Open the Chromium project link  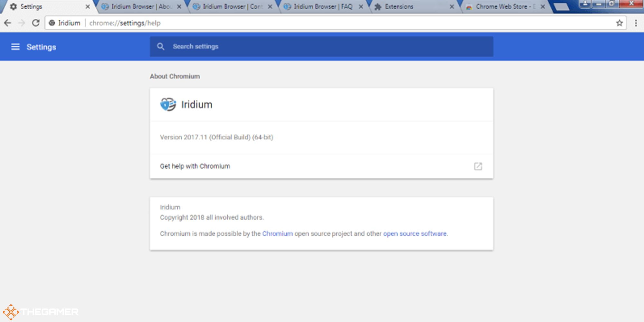277,233
